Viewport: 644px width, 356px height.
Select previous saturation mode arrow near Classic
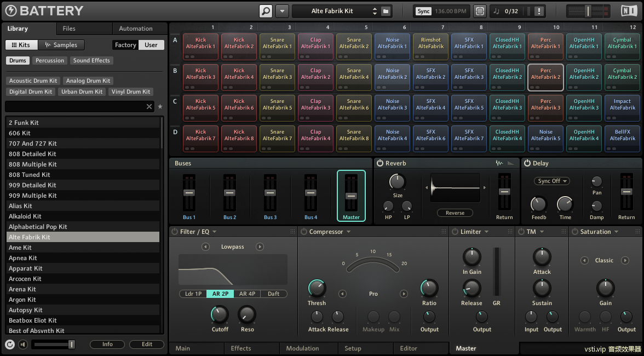[584, 260]
